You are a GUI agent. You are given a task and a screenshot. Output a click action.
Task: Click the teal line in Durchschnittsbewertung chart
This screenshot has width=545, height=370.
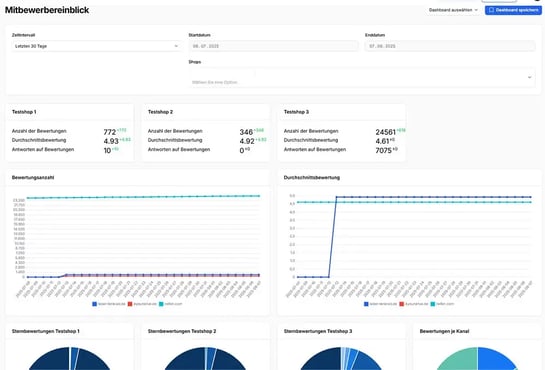414,202
